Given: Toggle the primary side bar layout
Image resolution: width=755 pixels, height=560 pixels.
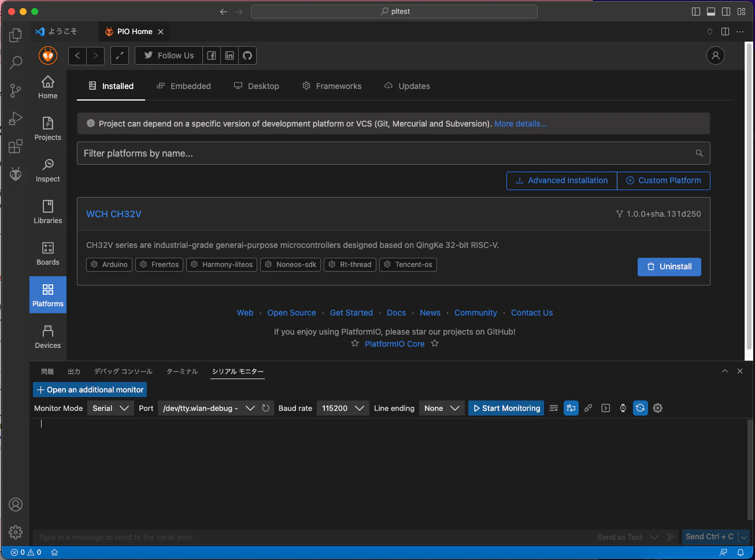Looking at the screenshot, I should [x=696, y=12].
